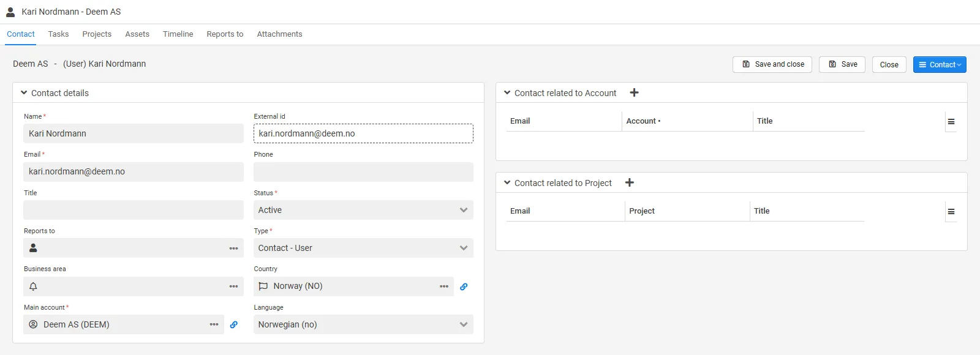Click the flag icon in Country field
Image resolution: width=980 pixels, height=355 pixels.
click(263, 286)
